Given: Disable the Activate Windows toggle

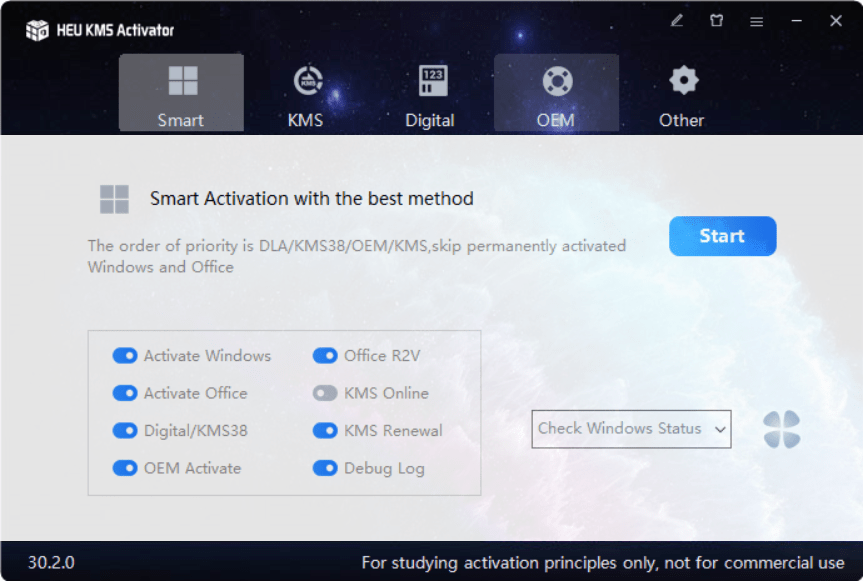Looking at the screenshot, I should 125,356.
